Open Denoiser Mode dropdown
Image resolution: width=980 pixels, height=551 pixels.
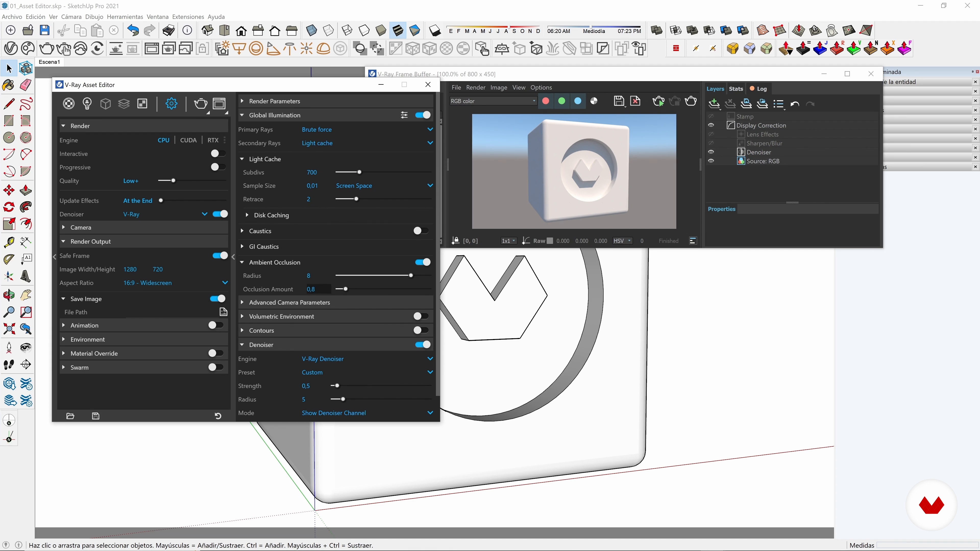click(367, 413)
